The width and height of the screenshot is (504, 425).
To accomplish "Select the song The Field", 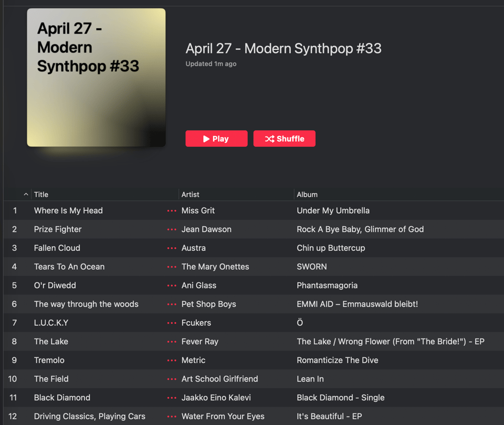I will point(51,379).
